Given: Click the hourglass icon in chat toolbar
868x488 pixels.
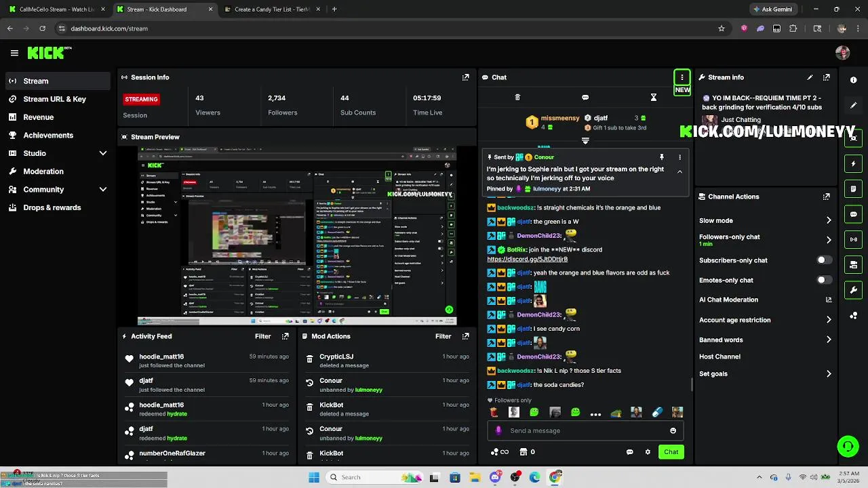Looking at the screenshot, I should click(654, 98).
